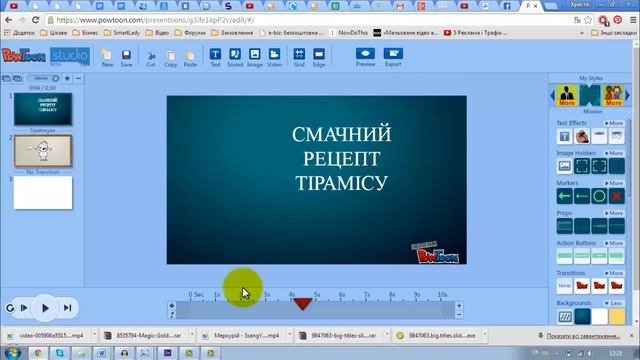Select blank slide 3 thumbnail

43,193
